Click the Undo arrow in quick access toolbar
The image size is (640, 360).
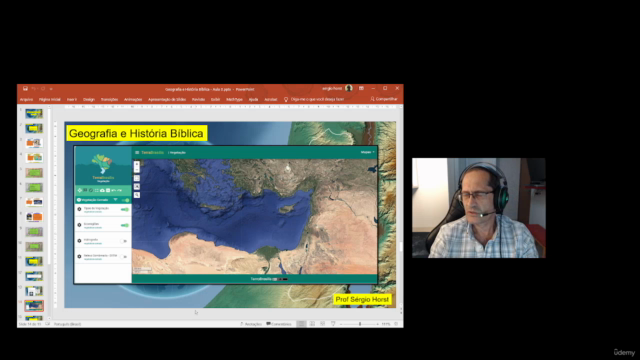point(34,89)
